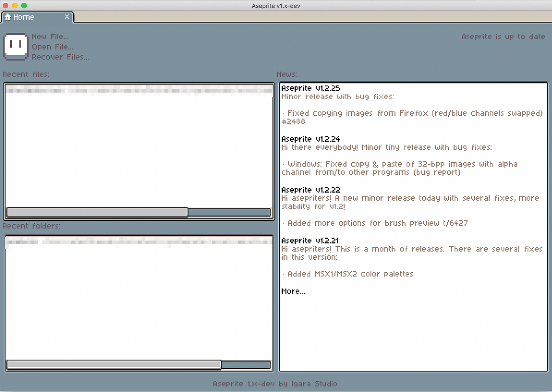Viewport: 552px width, 392px height.
Task: Close the Home tab
Action: 67,17
